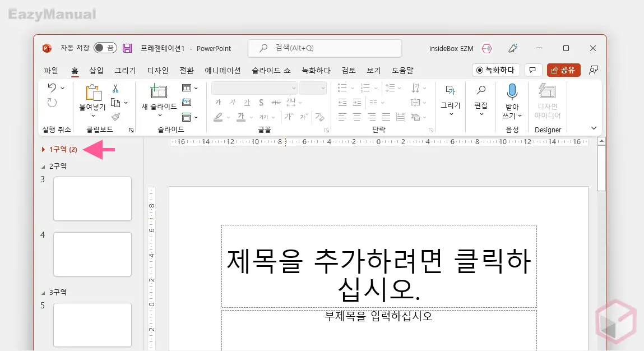
Task: Expand the collapsed 1구역 section
Action: click(x=43, y=150)
